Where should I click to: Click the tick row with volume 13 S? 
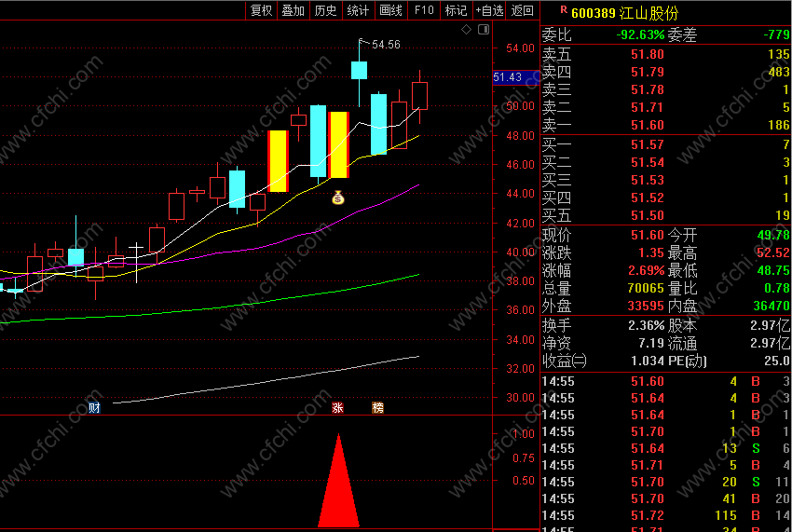click(666, 448)
